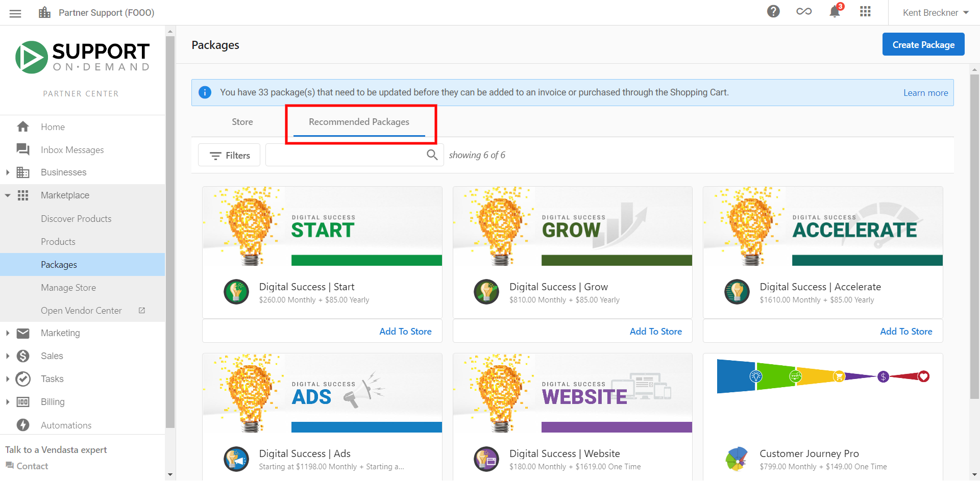Click the Sales dollar icon
Image resolution: width=980 pixels, height=481 pixels.
click(x=23, y=356)
